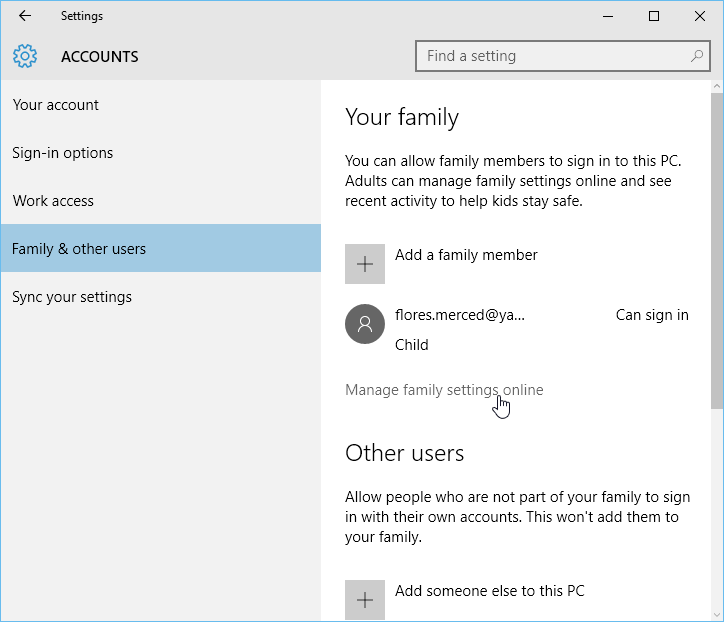Minimize the Settings window
Screen dimensions: 724x622
click(x=607, y=16)
